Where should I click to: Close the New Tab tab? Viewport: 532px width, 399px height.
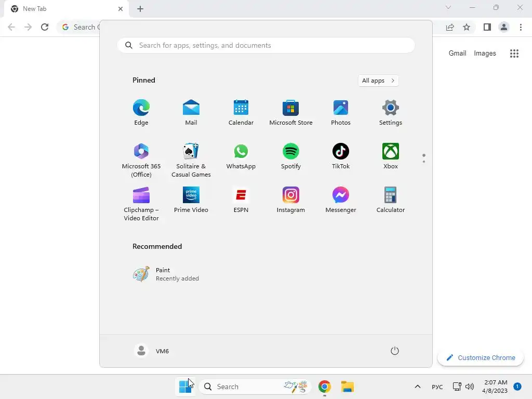(121, 9)
